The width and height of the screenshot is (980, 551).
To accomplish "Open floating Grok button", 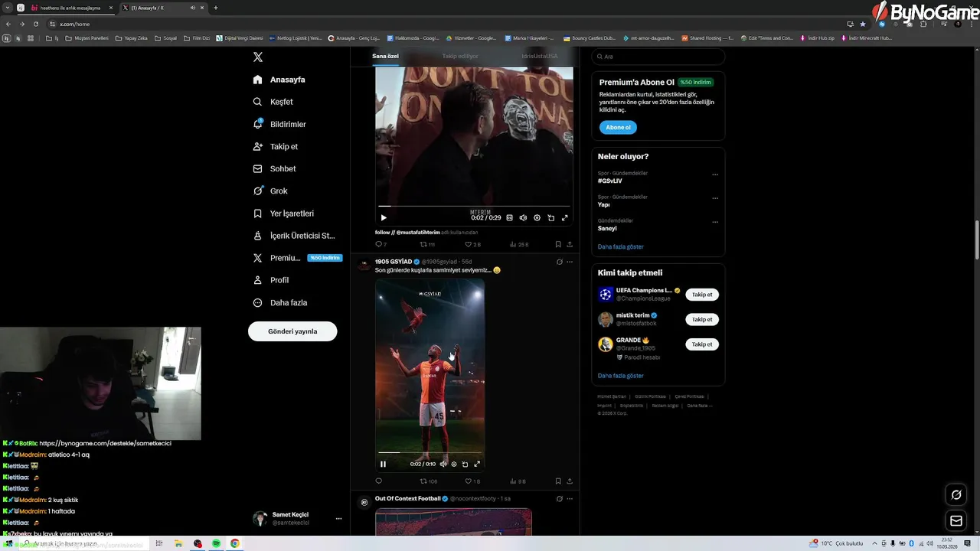I will coord(956,494).
